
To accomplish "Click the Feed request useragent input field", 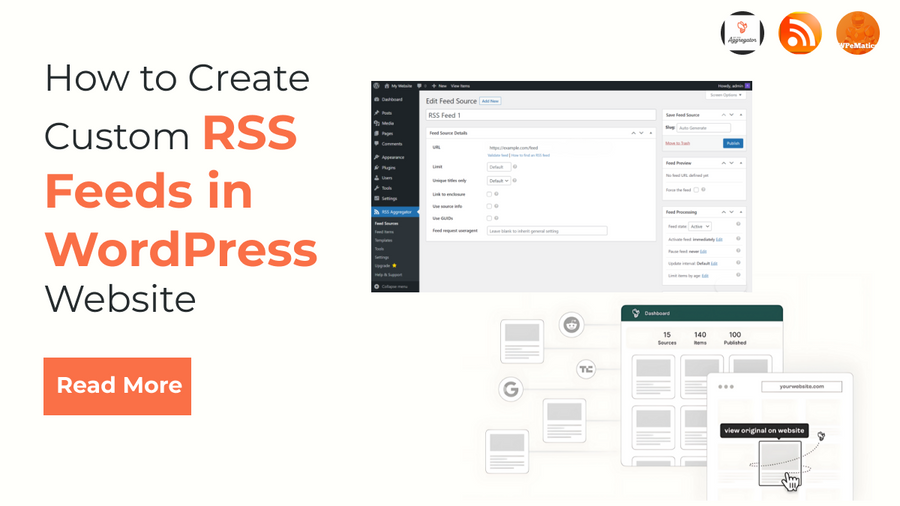I will (x=546, y=231).
